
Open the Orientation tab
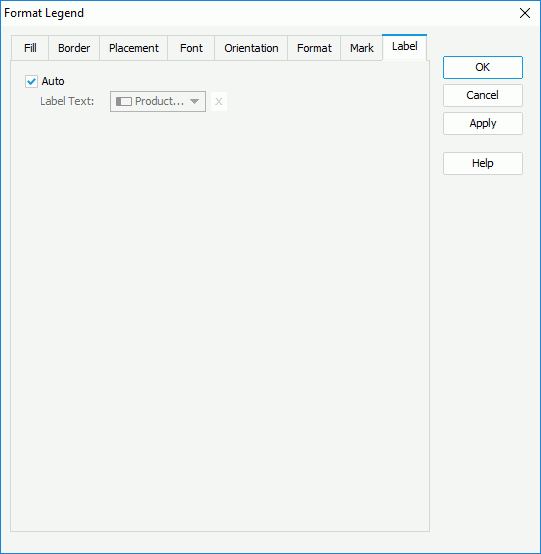(x=251, y=48)
